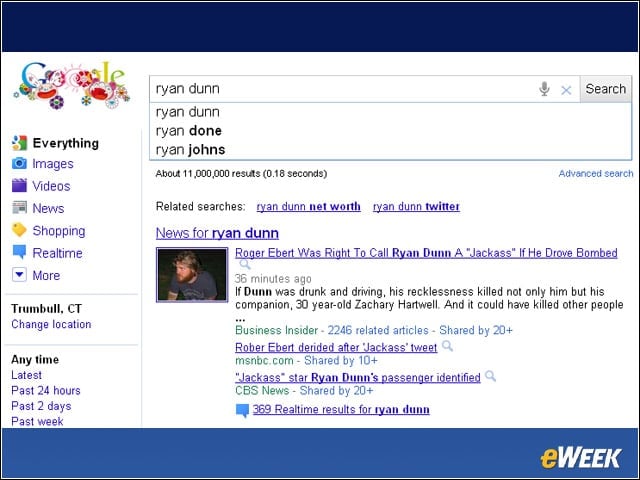Expand the More dropdown arrow icon
640x480 pixels.
[19, 275]
